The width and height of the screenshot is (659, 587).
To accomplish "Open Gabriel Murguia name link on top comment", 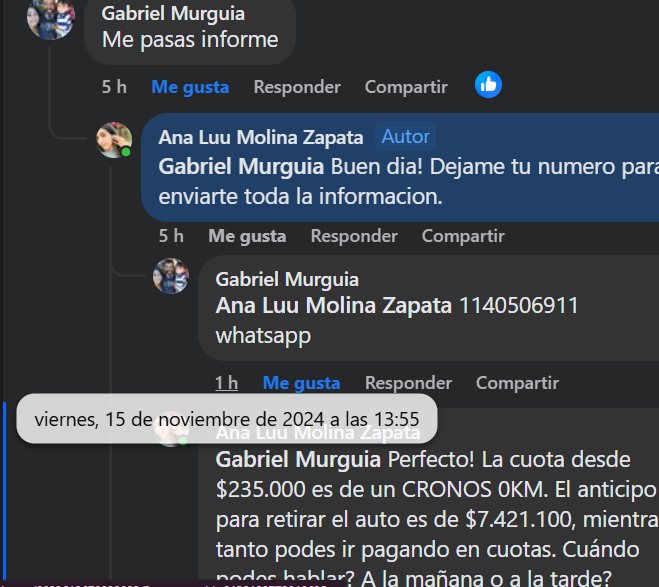I will click(173, 13).
